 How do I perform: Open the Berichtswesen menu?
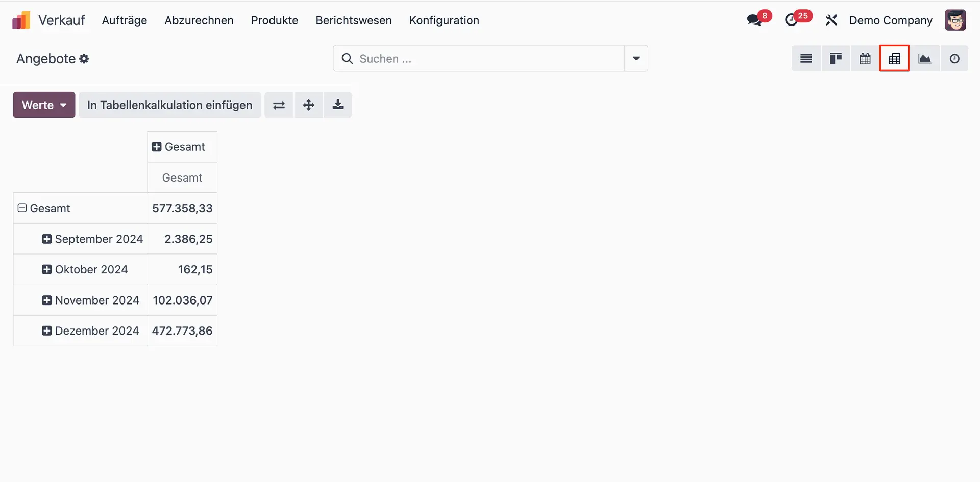[x=353, y=20]
